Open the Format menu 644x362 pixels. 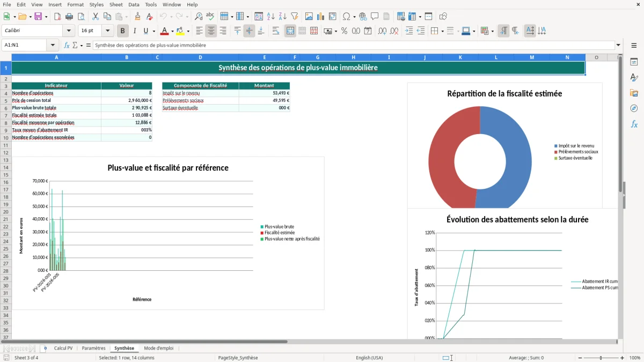tap(75, 4)
